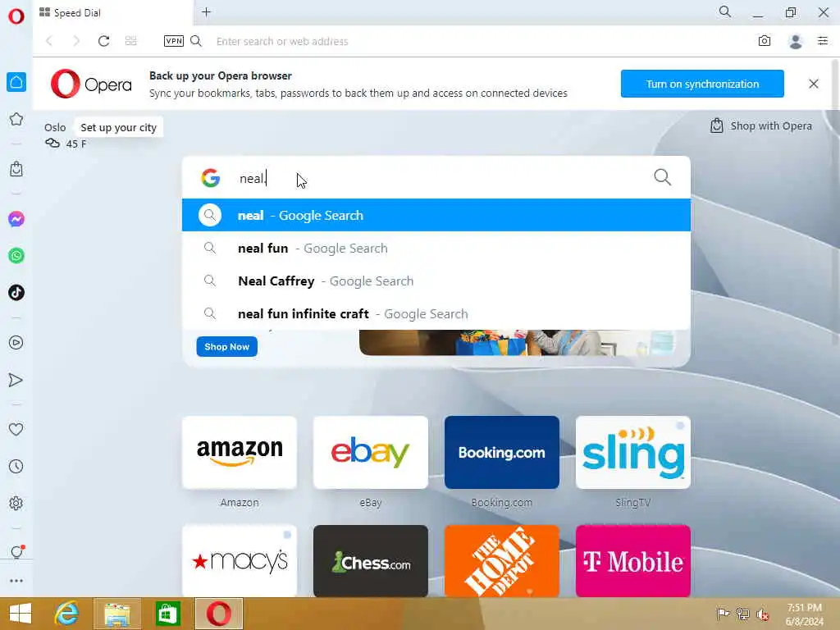Open WhatsApp in sidebar
This screenshot has width=840, height=630.
click(16, 256)
